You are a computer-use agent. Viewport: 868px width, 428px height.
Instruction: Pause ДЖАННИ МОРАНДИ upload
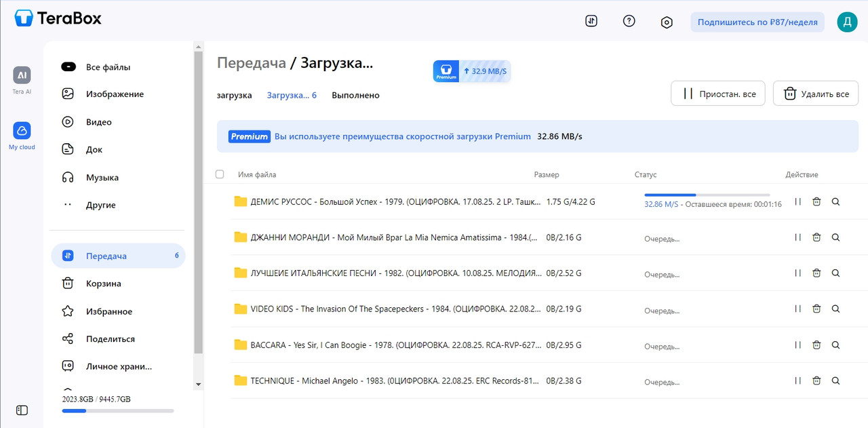coord(798,237)
